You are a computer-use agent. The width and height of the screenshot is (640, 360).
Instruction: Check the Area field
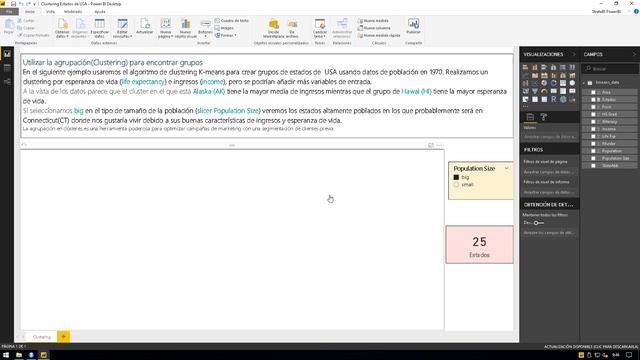click(593, 92)
